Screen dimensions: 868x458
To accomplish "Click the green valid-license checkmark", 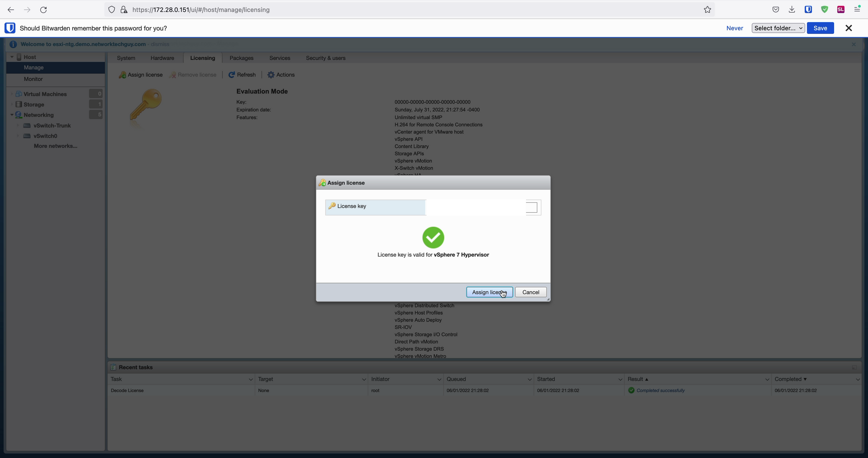I will click(x=433, y=237).
